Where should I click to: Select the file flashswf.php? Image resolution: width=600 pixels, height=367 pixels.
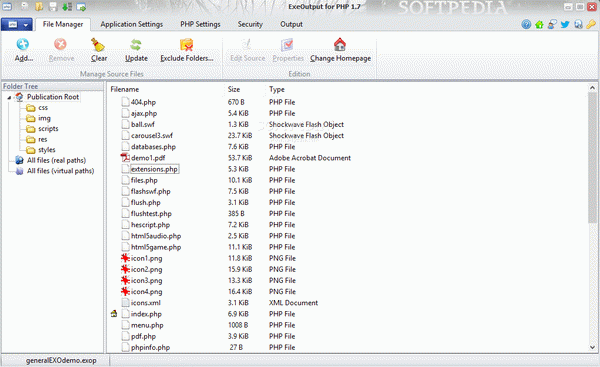coord(150,191)
